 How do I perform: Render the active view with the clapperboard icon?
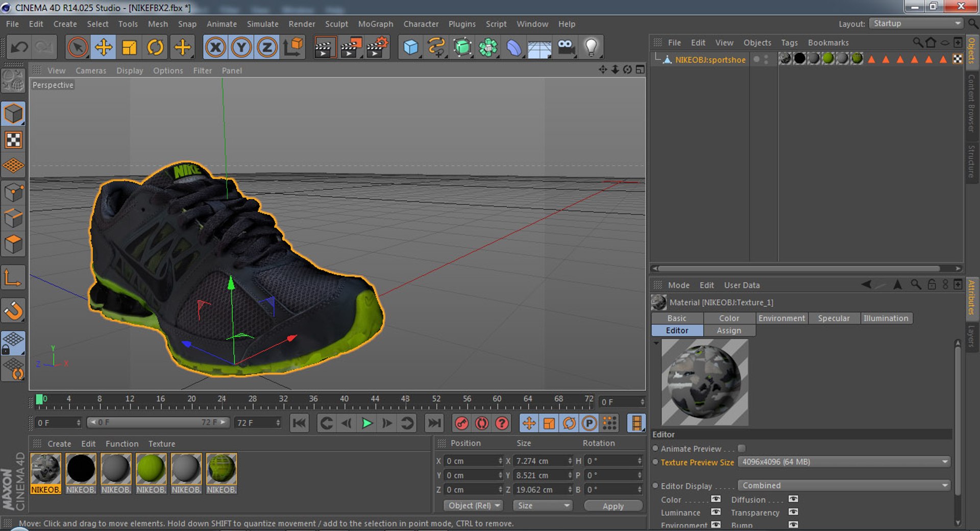325,47
